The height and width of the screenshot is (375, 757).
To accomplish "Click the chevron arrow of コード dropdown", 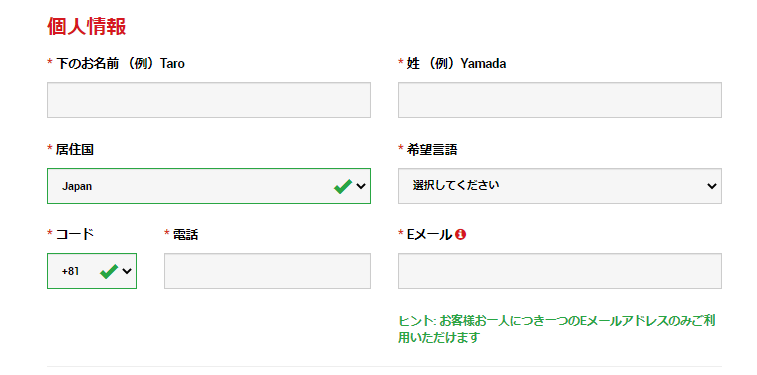I will (127, 271).
